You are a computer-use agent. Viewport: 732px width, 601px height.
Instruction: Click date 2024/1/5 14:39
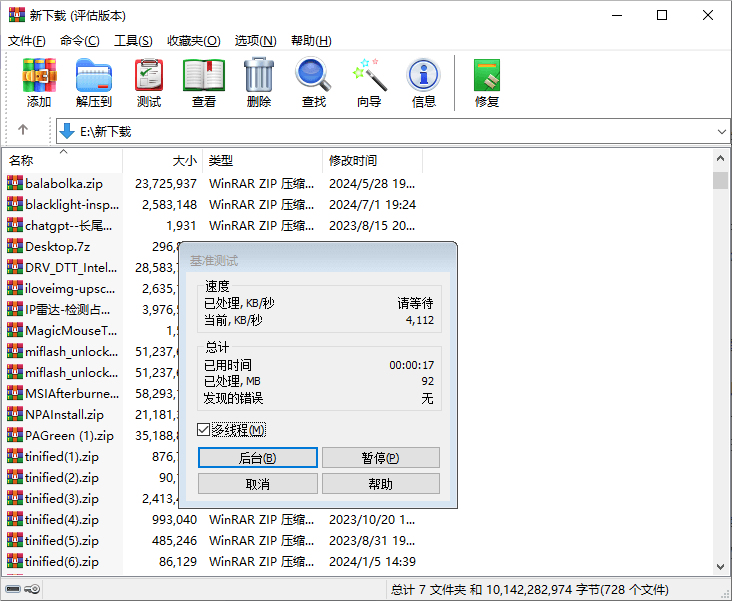(372, 561)
